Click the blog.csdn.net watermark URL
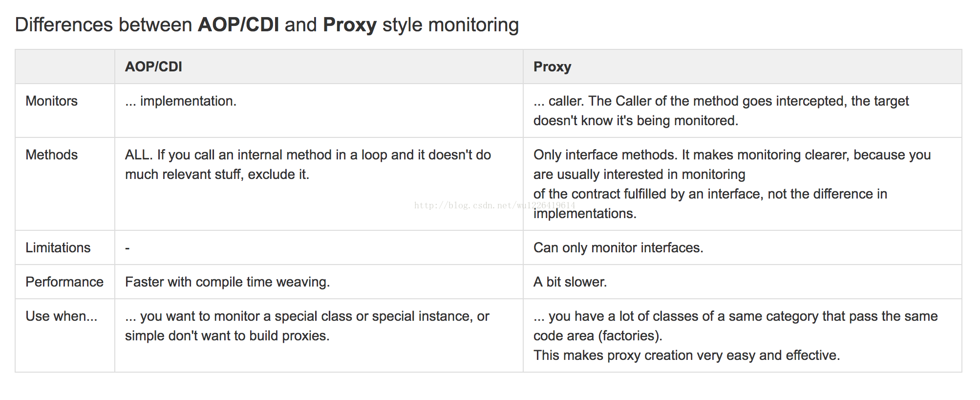 494,205
